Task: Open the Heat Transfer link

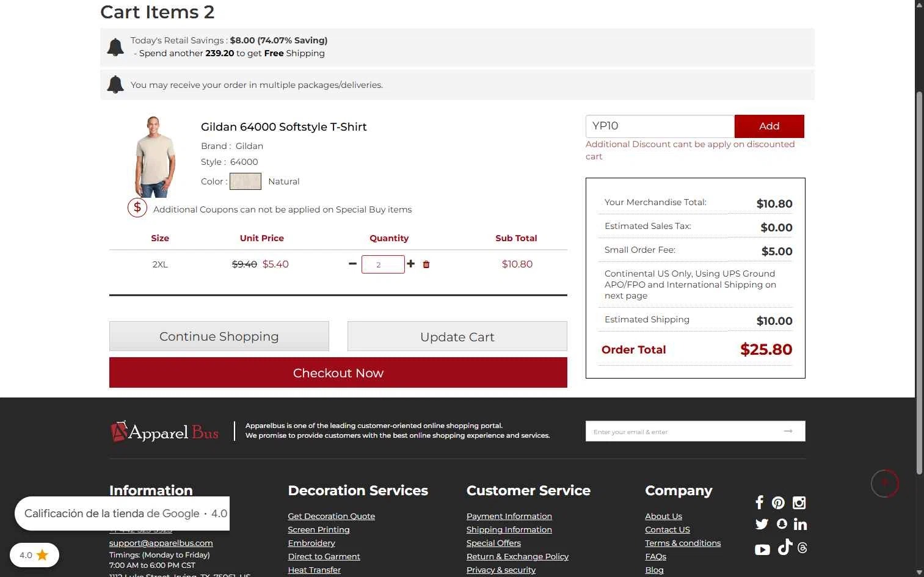Action: coord(315,570)
